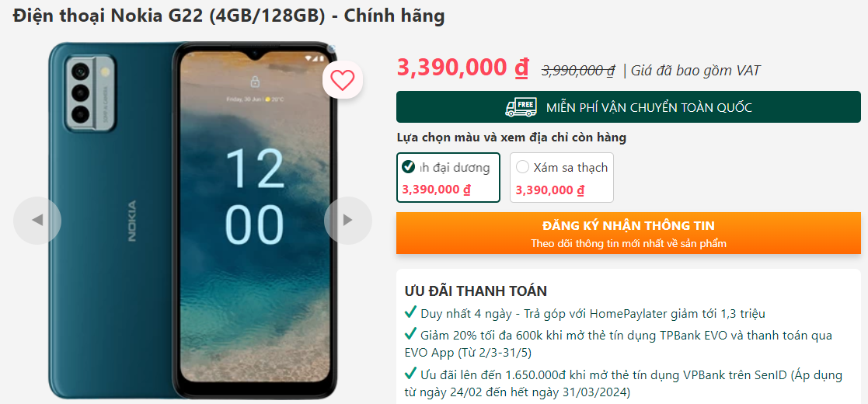Show the next product image

point(347,221)
